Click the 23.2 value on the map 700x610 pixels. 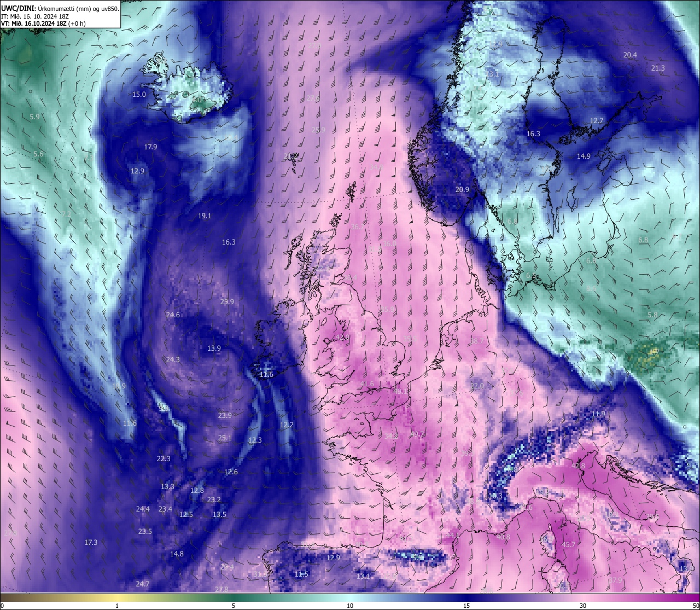coord(214,499)
